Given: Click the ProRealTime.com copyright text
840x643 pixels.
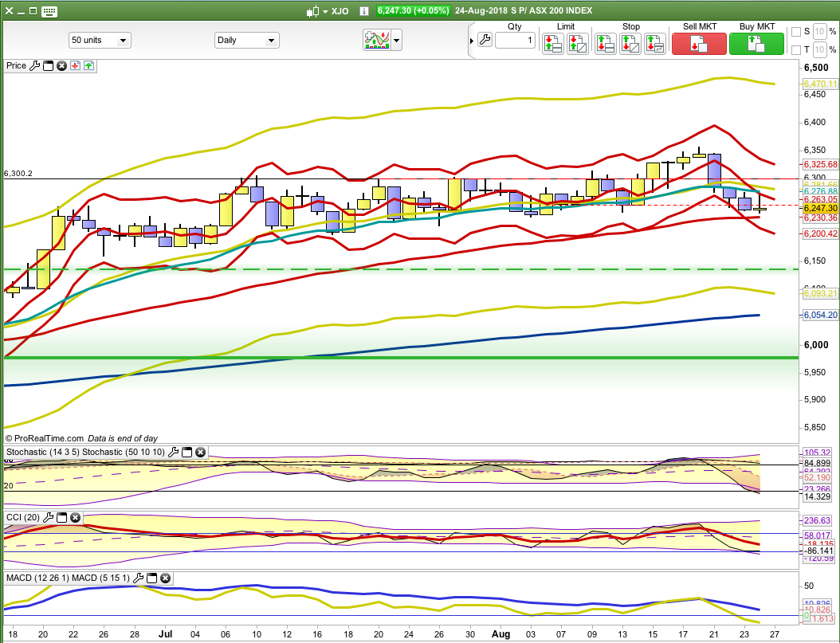Looking at the screenshot, I should pos(45,438).
